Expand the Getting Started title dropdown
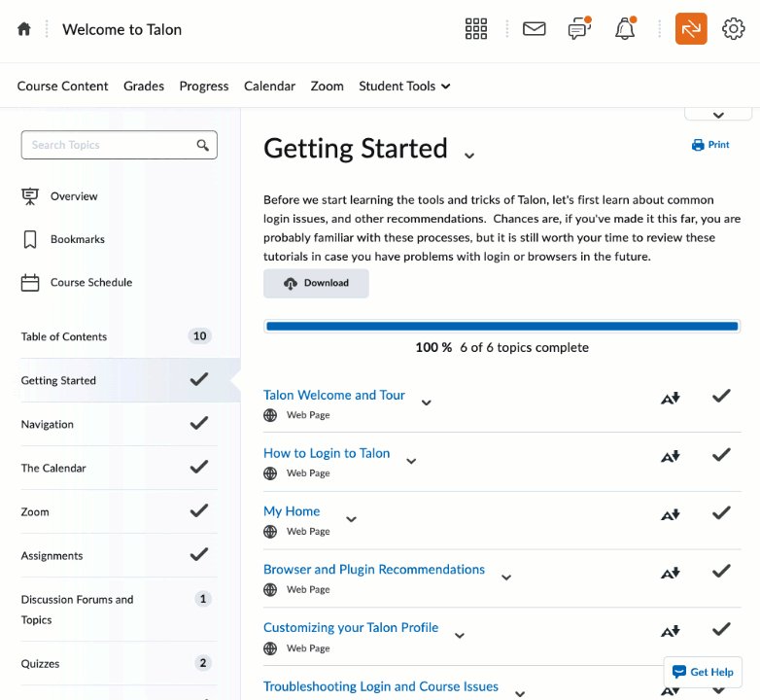Image resolution: width=760 pixels, height=700 pixels. [468, 156]
